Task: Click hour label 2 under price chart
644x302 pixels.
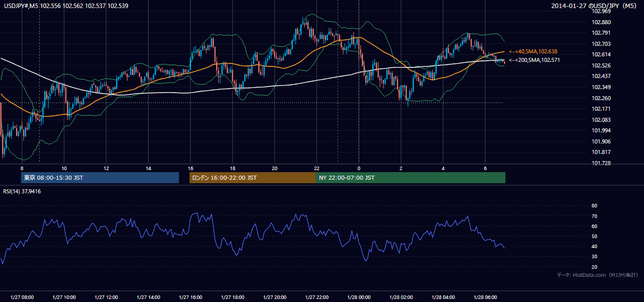Action: click(401, 168)
